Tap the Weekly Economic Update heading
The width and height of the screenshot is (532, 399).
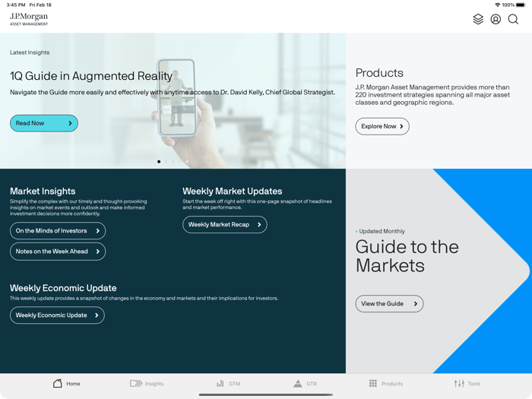pos(63,288)
